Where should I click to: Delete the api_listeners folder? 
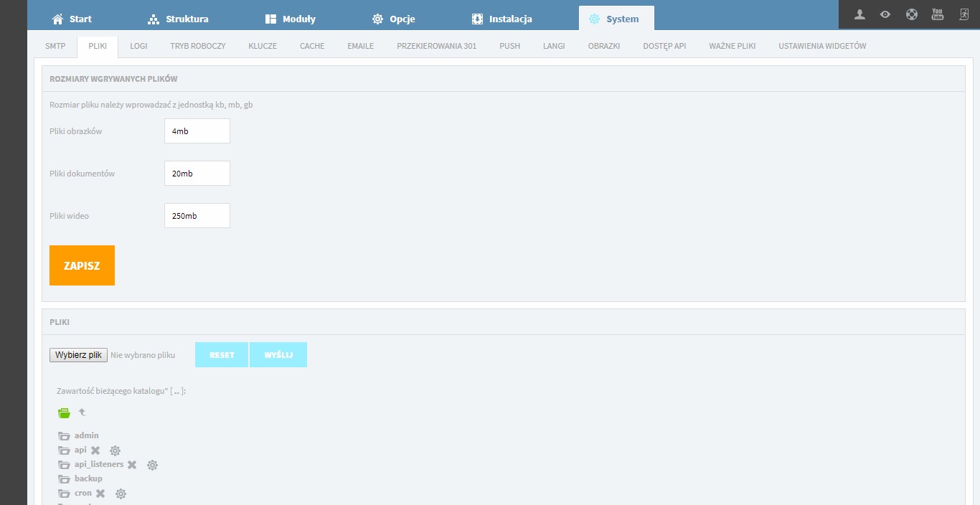132,465
